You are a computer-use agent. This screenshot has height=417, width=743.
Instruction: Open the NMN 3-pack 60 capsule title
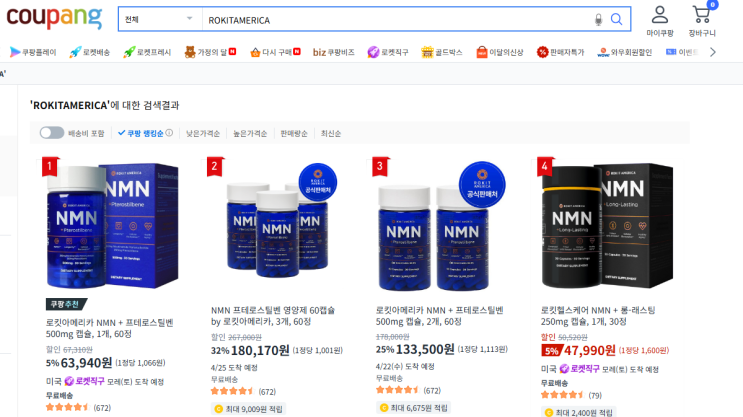pyautogui.click(x=273, y=316)
